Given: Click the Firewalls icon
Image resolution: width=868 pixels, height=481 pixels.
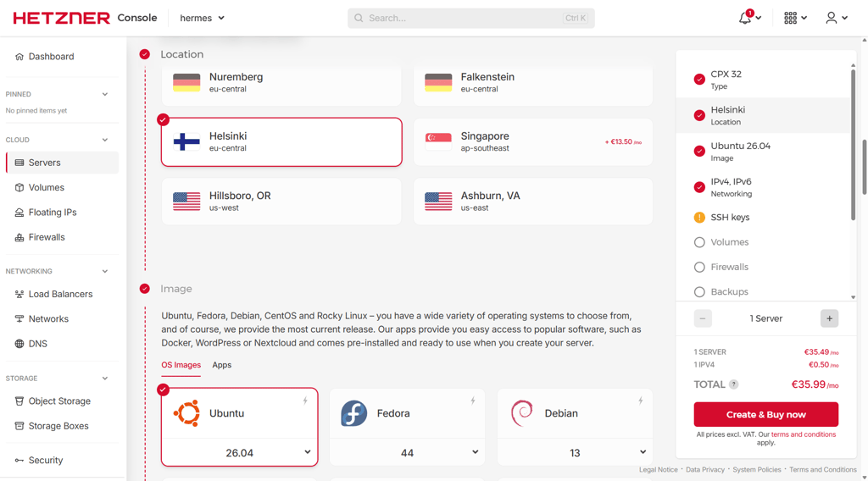Looking at the screenshot, I should pyautogui.click(x=19, y=237).
